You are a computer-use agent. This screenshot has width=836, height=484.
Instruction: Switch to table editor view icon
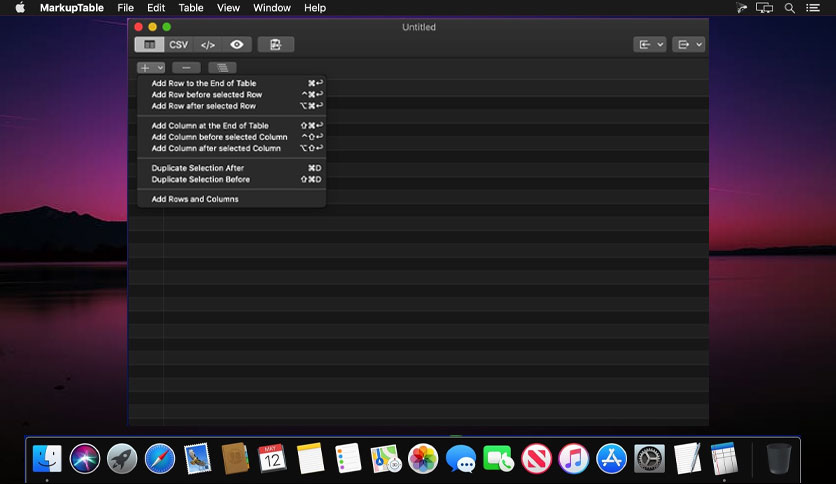coord(149,45)
